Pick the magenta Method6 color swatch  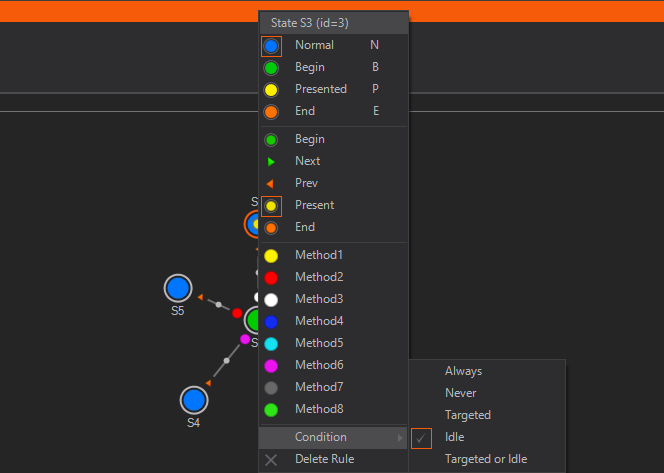(x=271, y=366)
